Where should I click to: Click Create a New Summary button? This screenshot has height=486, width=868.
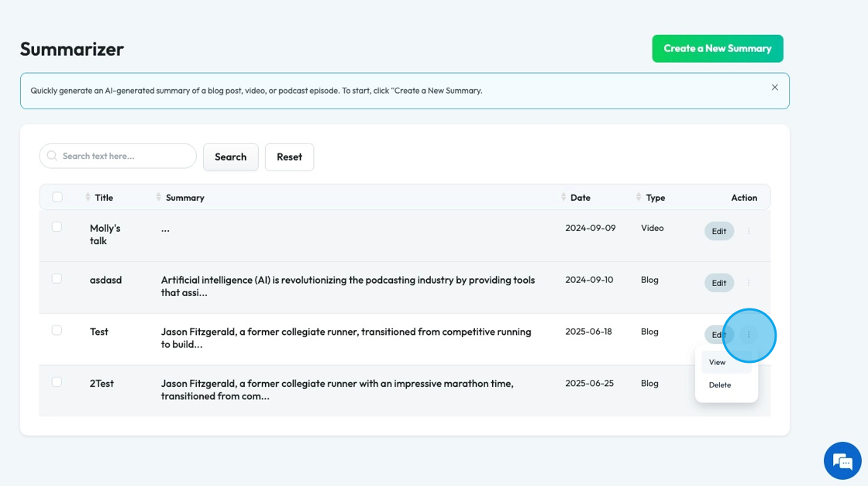[718, 48]
